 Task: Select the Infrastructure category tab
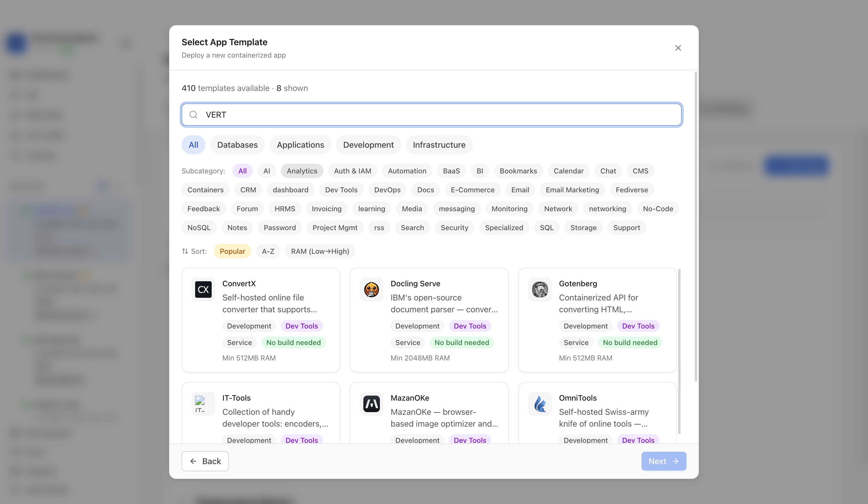[439, 144]
